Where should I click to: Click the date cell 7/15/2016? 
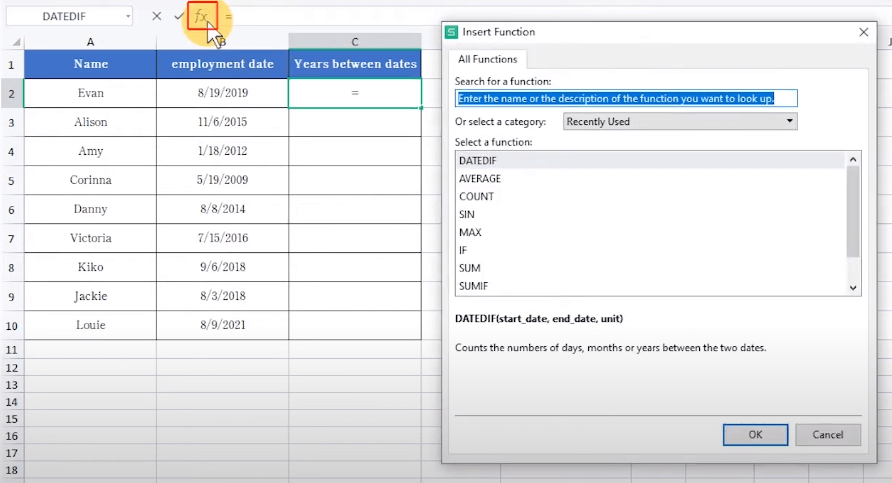tap(222, 238)
